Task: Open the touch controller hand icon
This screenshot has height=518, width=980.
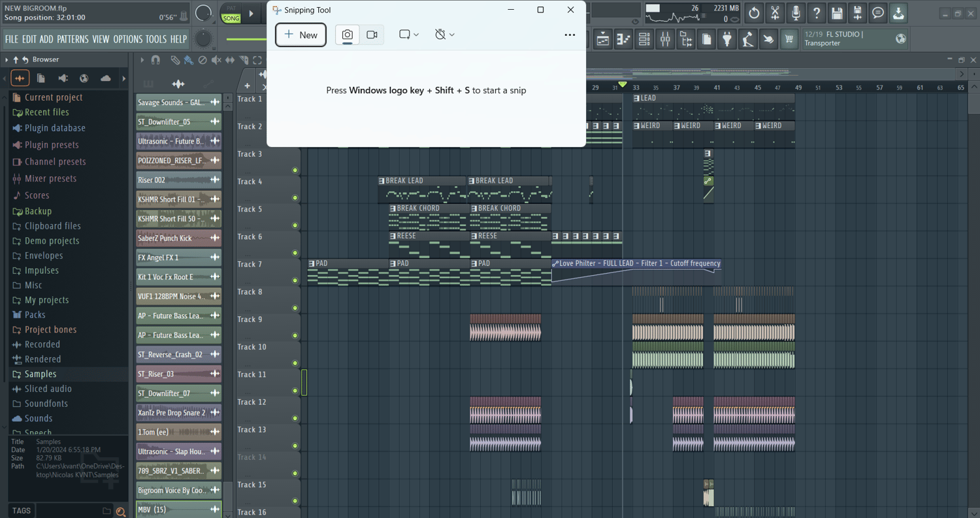Action: click(768, 40)
